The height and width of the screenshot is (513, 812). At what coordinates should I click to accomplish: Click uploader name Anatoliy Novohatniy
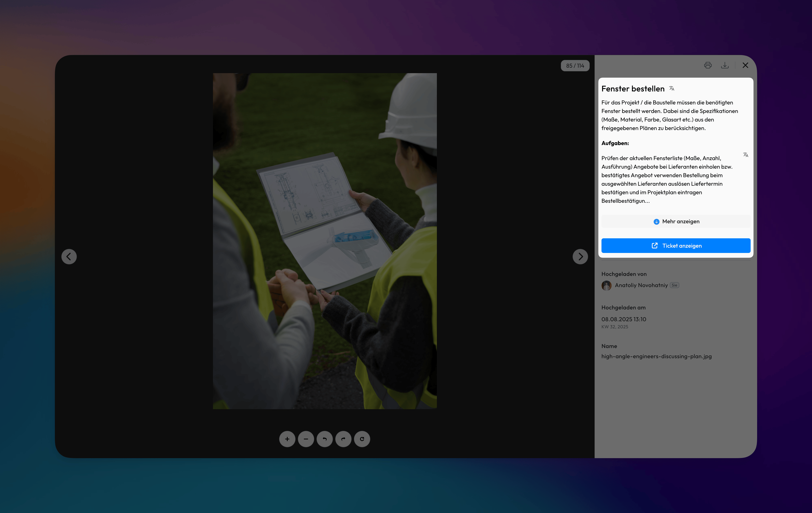(641, 285)
